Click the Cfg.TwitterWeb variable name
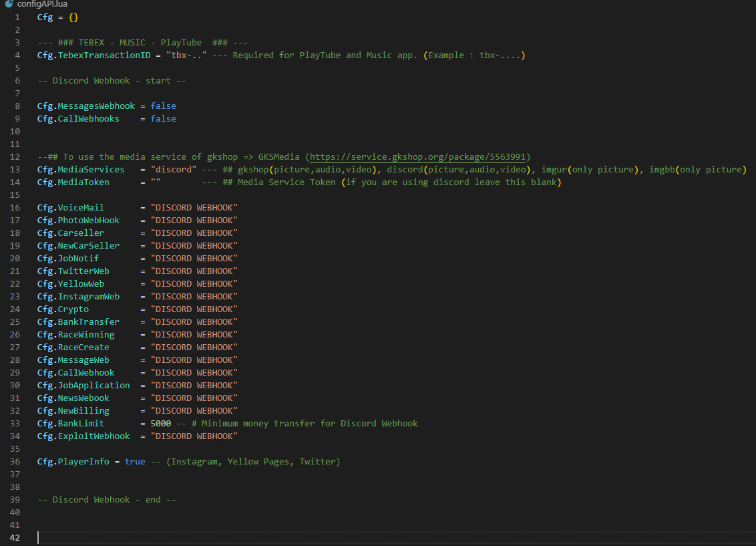Viewport: 756px width, 546px height. [73, 271]
